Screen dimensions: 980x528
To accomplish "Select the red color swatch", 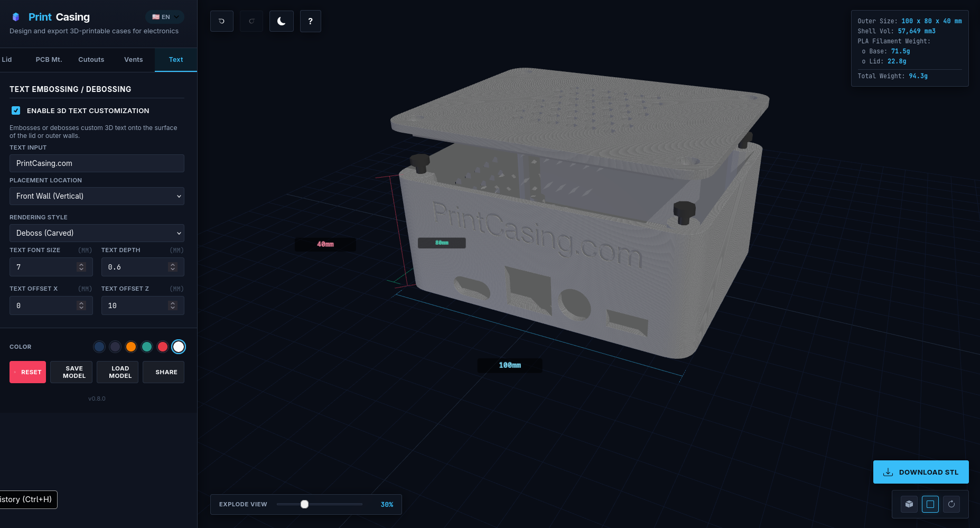I will 163,347.
